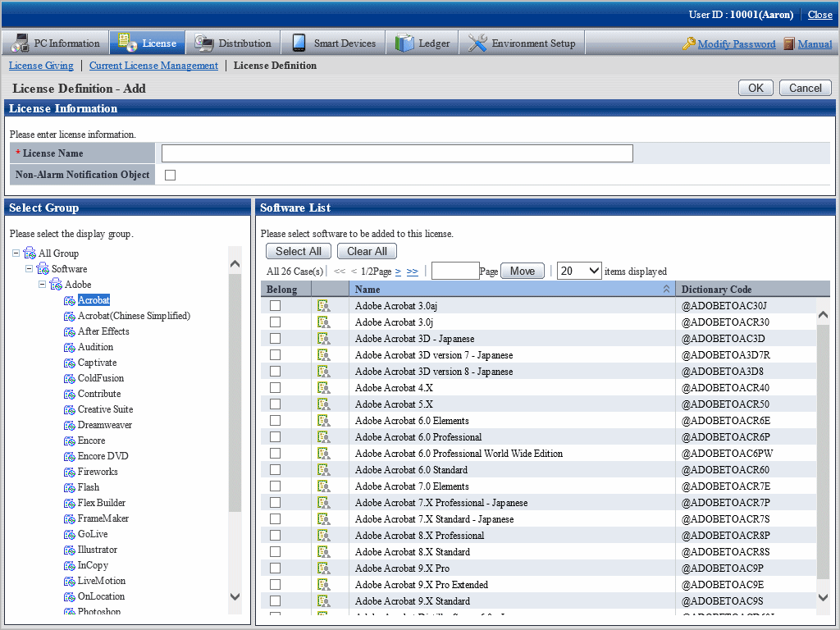This screenshot has height=630, width=840.
Task: Click the software list scroll up arrow
Action: (824, 315)
